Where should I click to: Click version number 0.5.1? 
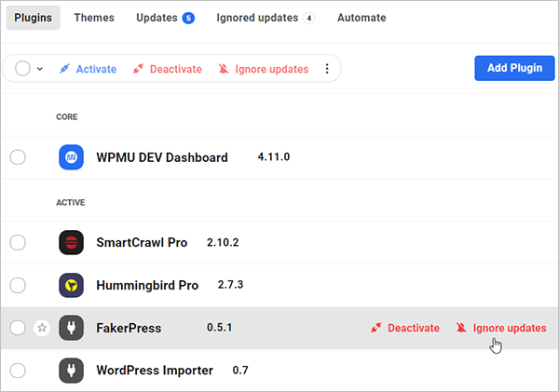[219, 328]
